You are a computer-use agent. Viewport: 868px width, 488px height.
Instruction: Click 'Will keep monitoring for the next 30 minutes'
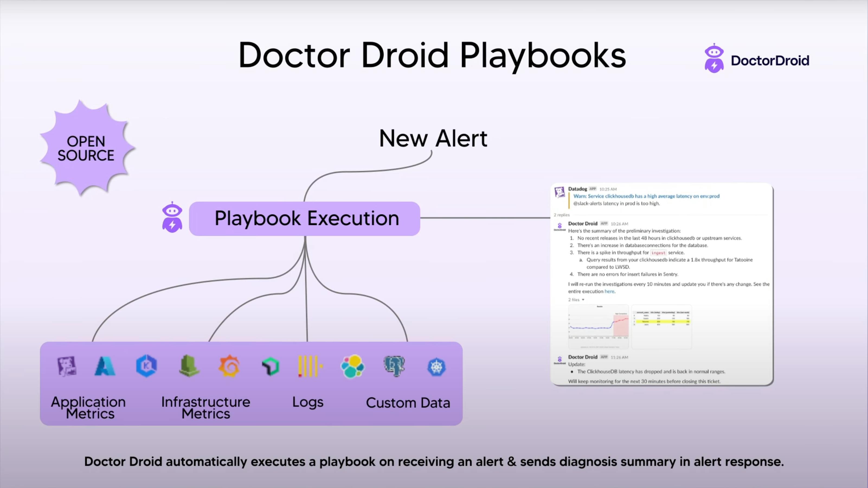(644, 381)
